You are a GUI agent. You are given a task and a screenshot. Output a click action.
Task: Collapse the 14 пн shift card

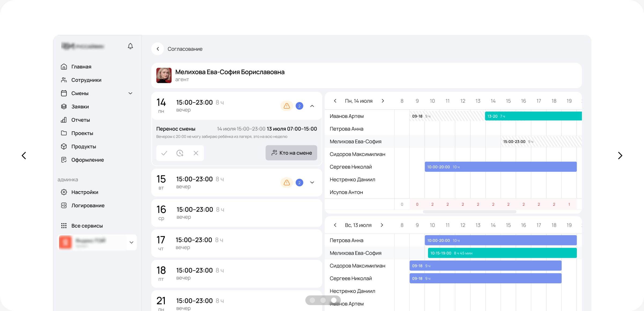[312, 106]
